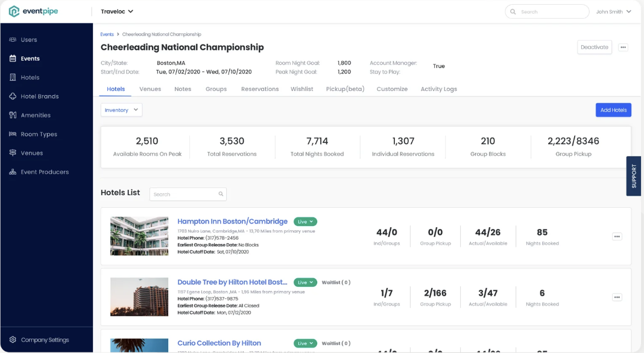Screen dimensions: 644x353
Task: Open Hotel Brands via its sidebar icon
Action: click(x=13, y=96)
